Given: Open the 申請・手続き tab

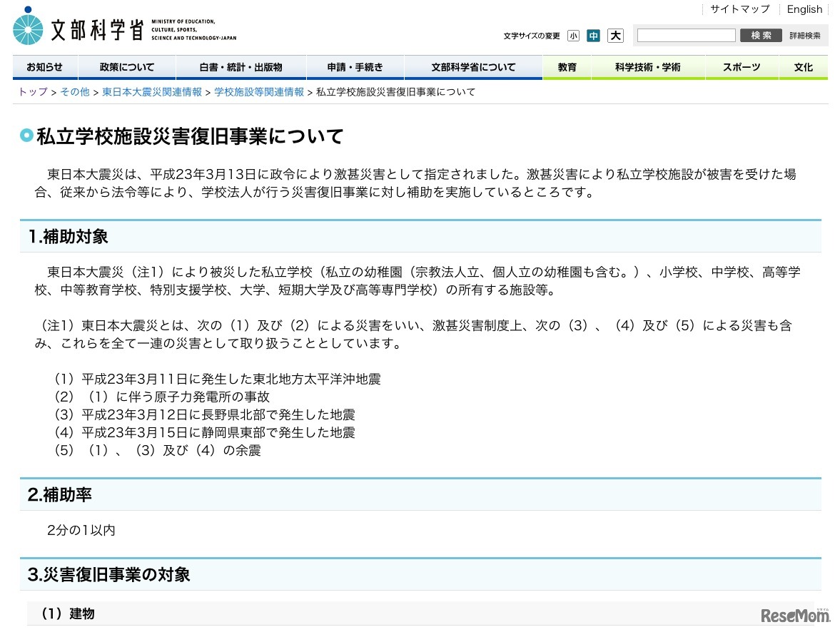Looking at the screenshot, I should 355,66.
